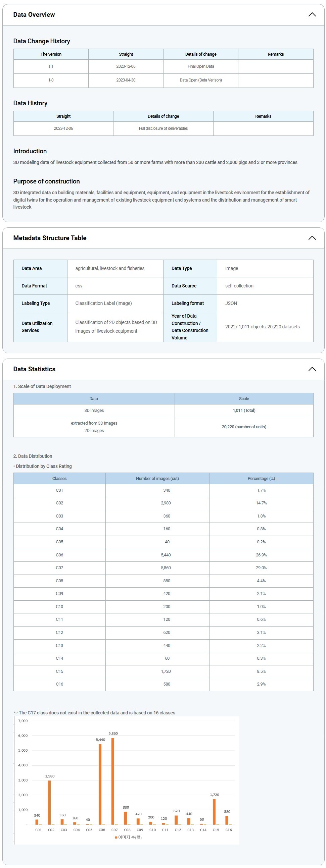
Task: Click the C15 bar labeled 1,720
Action: (214, 812)
